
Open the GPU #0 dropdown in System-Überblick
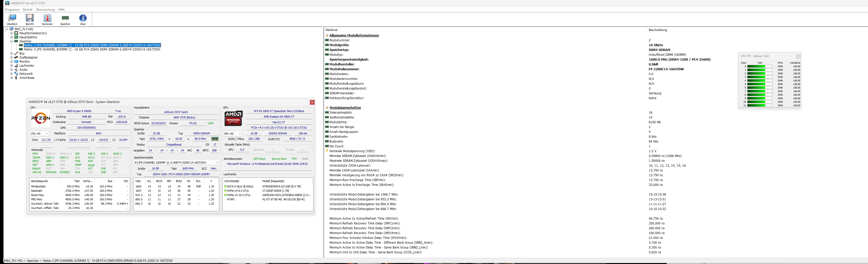click(x=232, y=134)
